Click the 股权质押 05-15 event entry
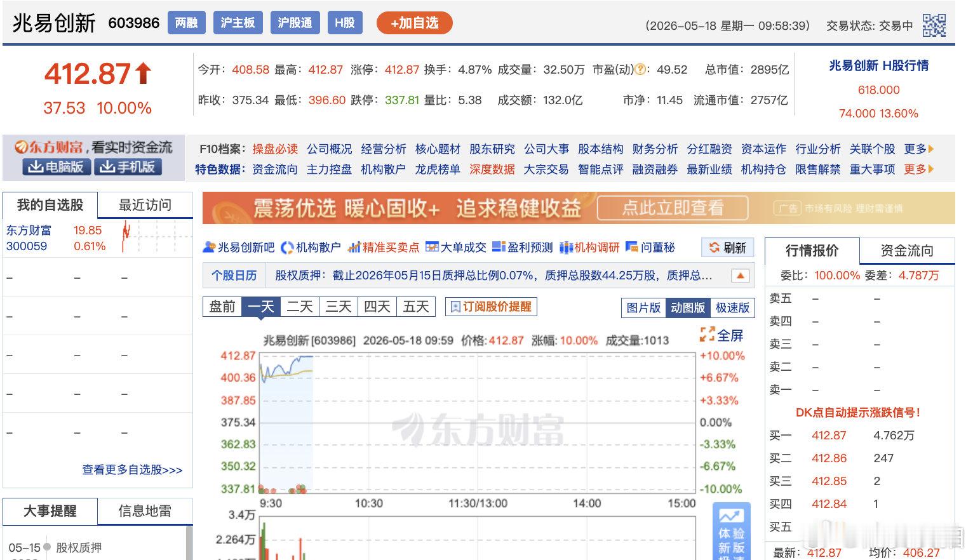This screenshot has height=560, width=973. click(x=79, y=547)
